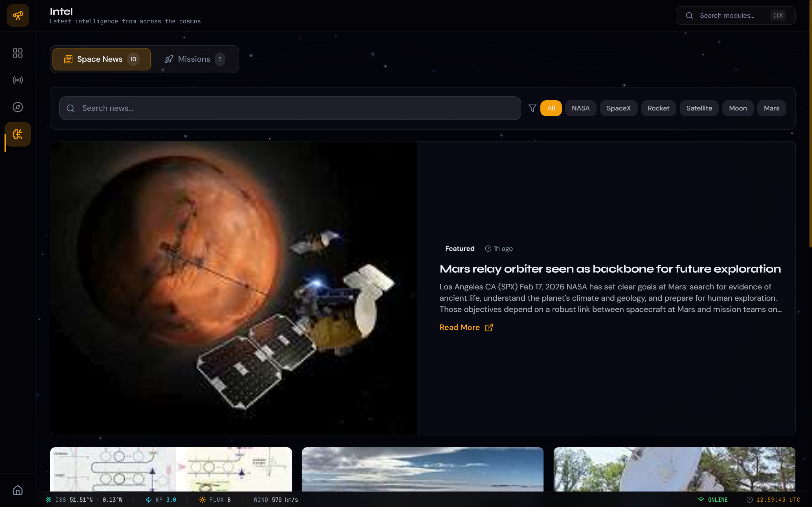Click the ISS satellite status icon

(49, 500)
